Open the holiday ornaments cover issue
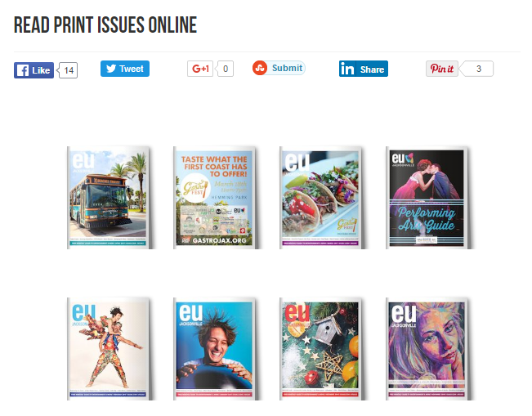The image size is (532, 416). (x=320, y=349)
